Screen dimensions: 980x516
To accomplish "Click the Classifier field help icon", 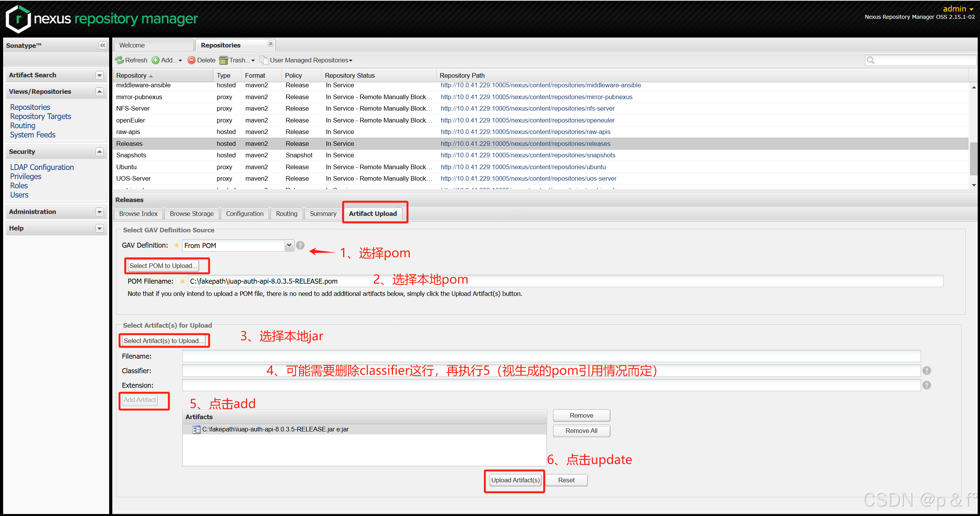I will point(926,371).
